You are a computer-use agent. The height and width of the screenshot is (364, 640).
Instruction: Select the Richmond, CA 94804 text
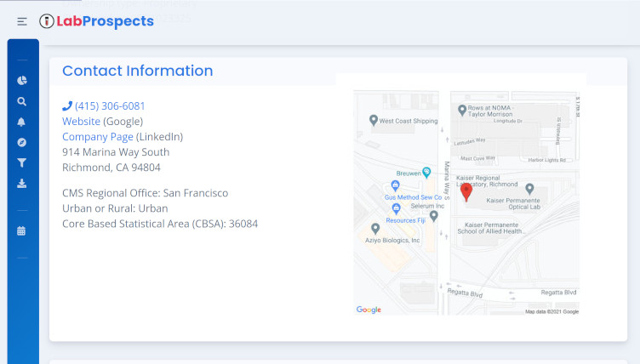point(111,168)
